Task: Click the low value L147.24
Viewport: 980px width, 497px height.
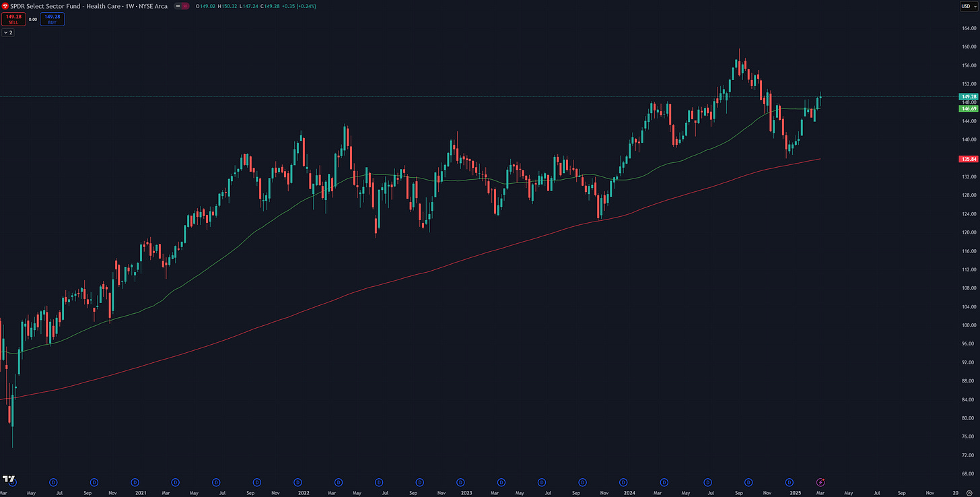Action: coord(248,5)
